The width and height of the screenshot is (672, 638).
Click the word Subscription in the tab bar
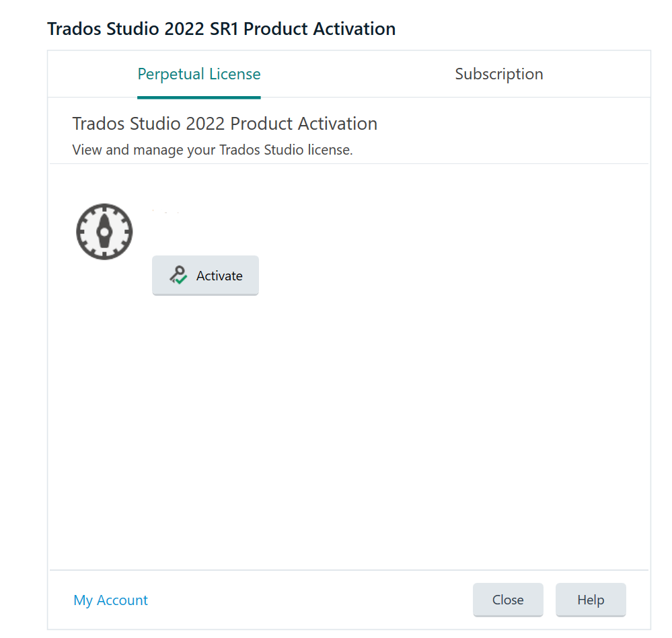click(498, 74)
